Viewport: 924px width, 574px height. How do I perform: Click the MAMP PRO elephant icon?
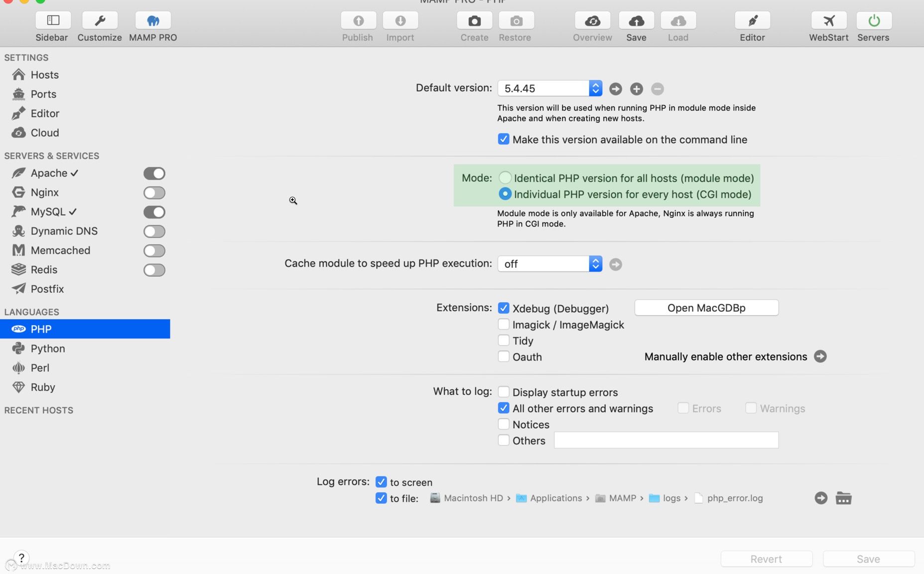pos(153,20)
